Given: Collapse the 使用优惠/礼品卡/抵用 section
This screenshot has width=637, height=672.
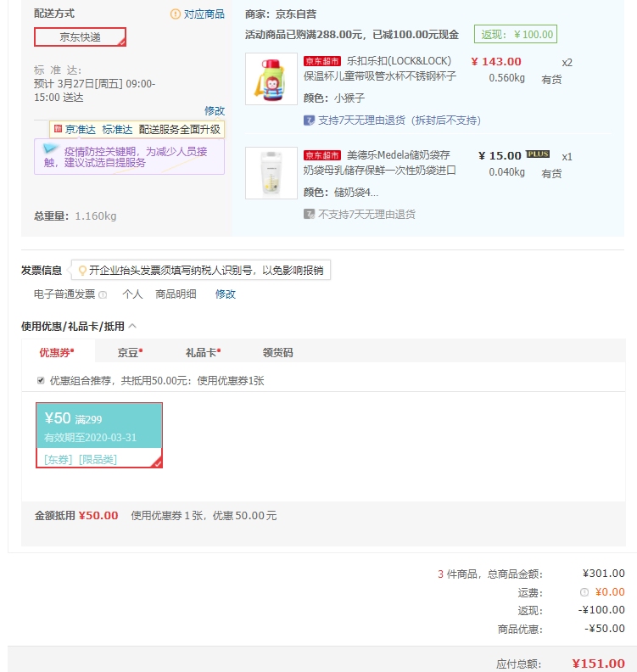Looking at the screenshot, I should [x=133, y=326].
